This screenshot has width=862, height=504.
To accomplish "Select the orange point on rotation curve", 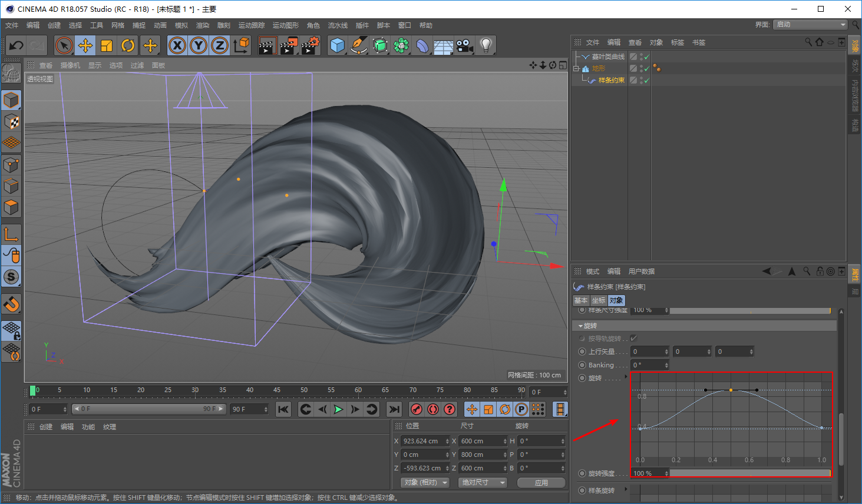I will (731, 390).
